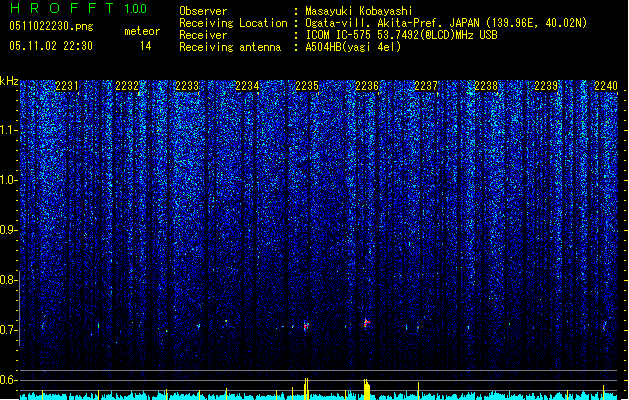Click the Receiving antenna label

click(x=230, y=47)
